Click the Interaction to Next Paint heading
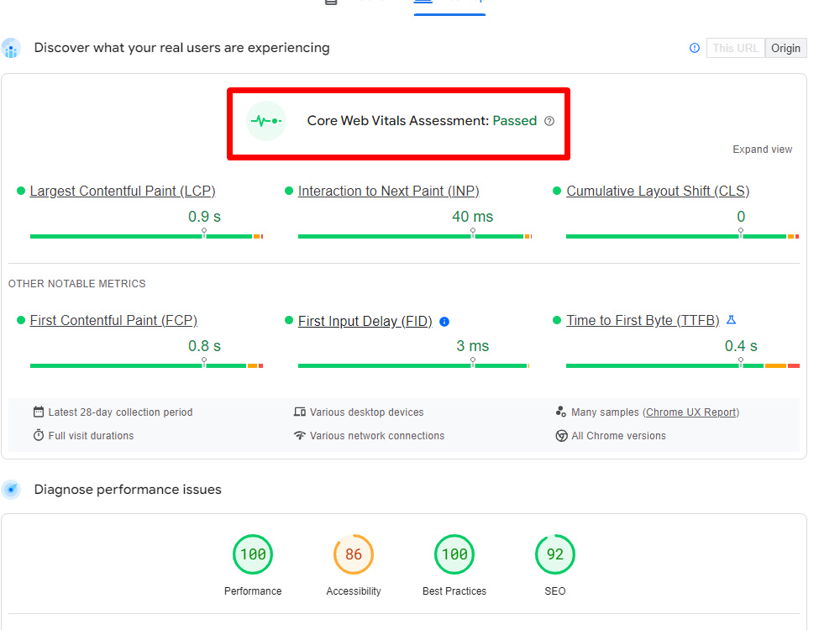This screenshot has height=630, width=840. click(x=388, y=191)
